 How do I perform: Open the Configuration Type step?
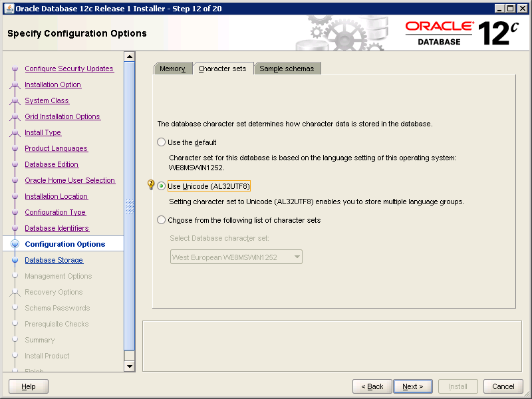click(x=55, y=212)
